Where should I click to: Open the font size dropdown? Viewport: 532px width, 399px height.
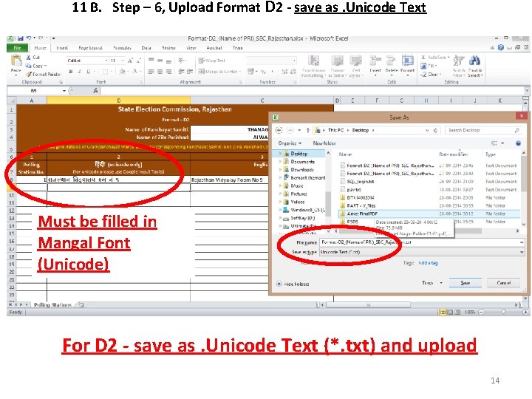coord(122,61)
